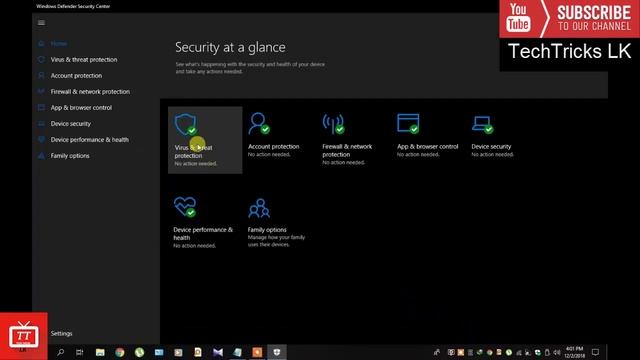Open the orange app icon on taskbar
Viewport: 640px width, 360px height.
[257, 352]
